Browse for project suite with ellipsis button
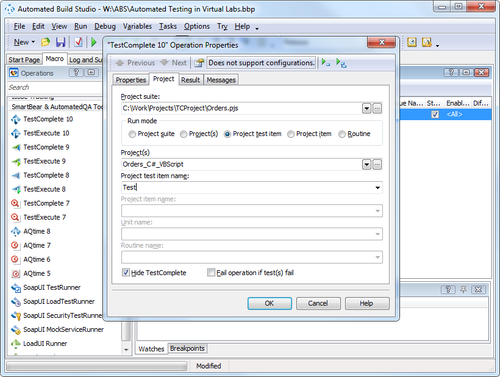The width and height of the screenshot is (500, 377). coord(377,109)
